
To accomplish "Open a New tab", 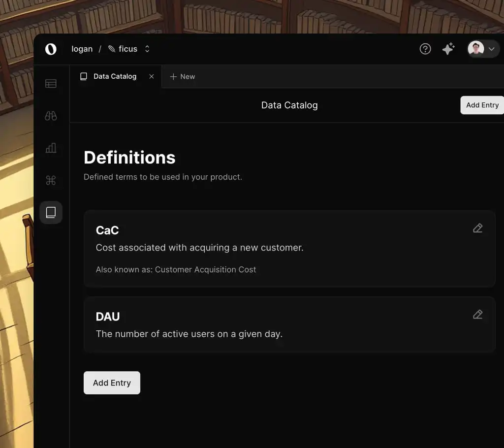I will 182,76.
